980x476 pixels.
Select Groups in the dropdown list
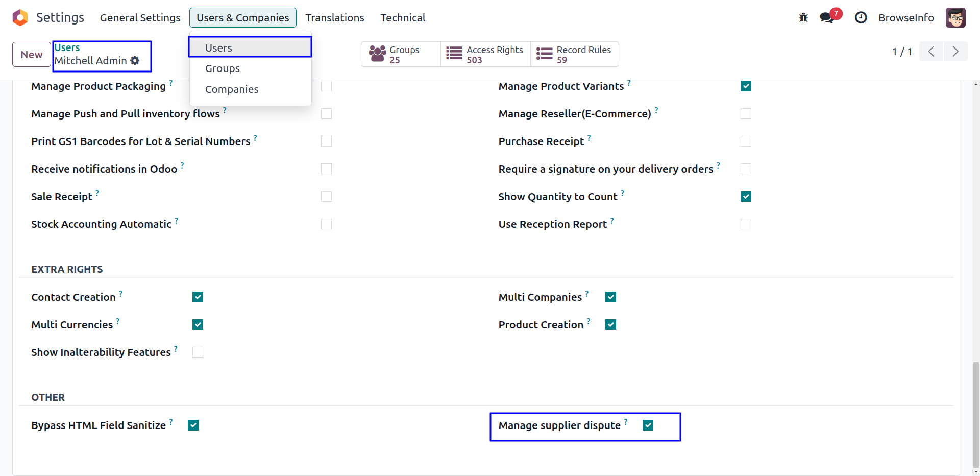pyautogui.click(x=223, y=68)
